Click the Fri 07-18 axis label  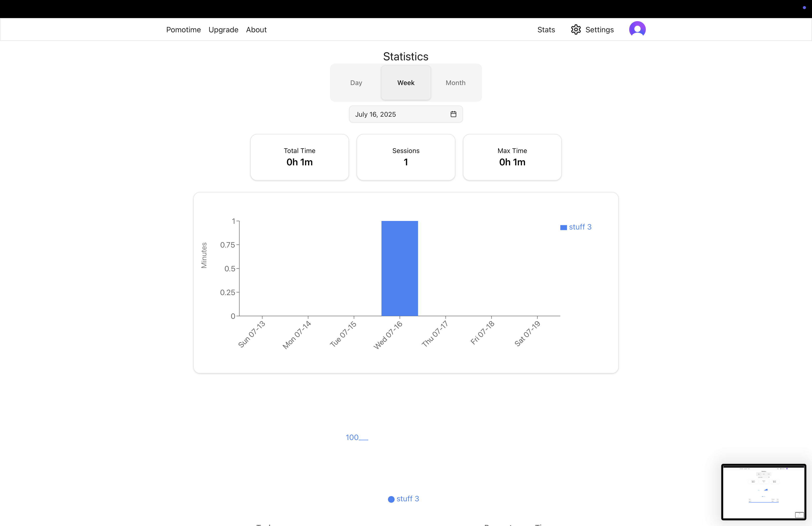482,332
